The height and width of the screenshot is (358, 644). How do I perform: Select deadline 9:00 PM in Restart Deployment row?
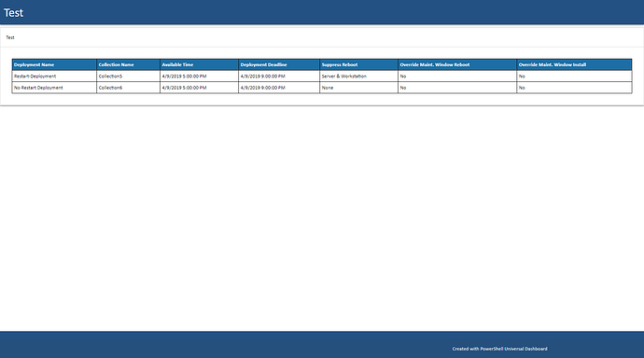tap(279, 76)
